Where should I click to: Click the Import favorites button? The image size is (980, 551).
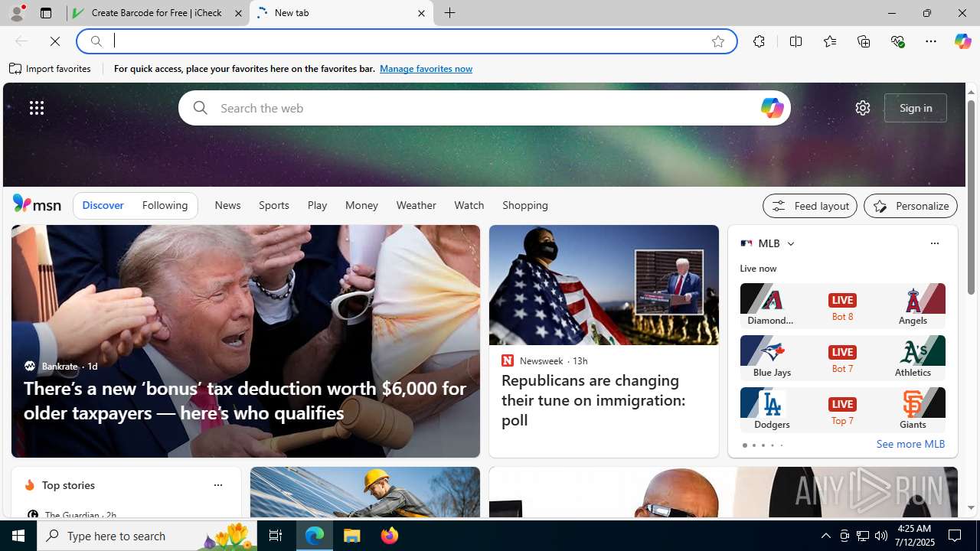[51, 69]
